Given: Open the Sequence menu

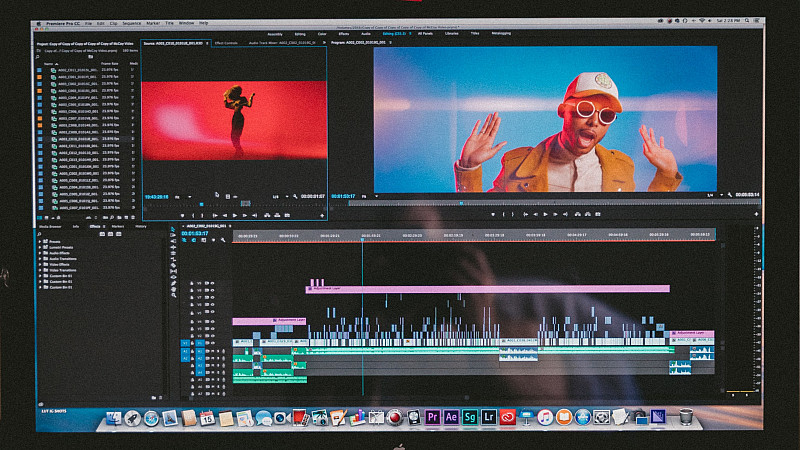Looking at the screenshot, I should coord(132,23).
